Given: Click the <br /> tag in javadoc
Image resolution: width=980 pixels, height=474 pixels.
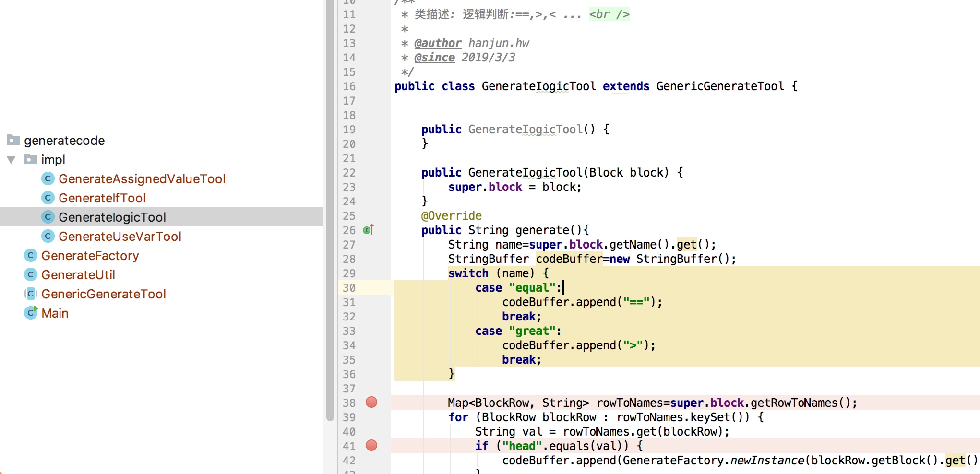Looking at the screenshot, I should click(609, 14).
